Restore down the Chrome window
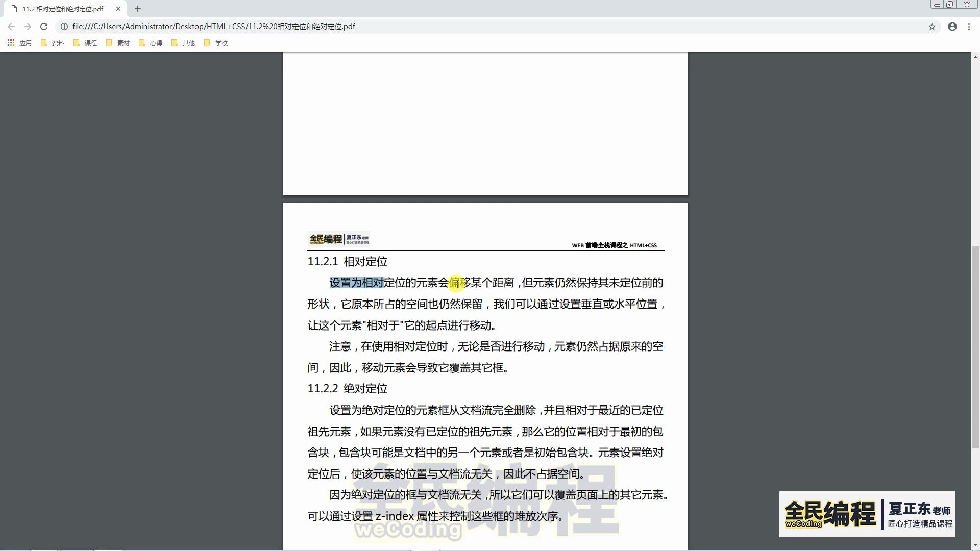980x551 pixels. click(x=949, y=5)
